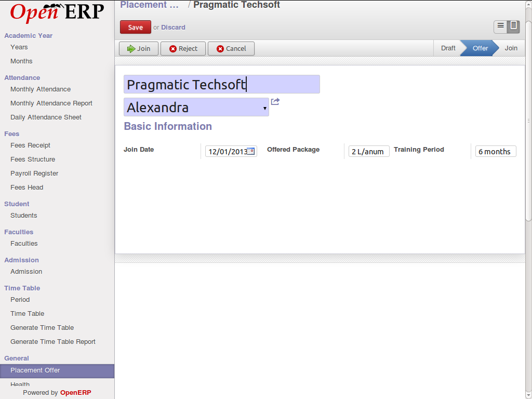Image resolution: width=532 pixels, height=399 pixels.
Task: Open external link icon beside Alexandra
Action: [x=275, y=101]
